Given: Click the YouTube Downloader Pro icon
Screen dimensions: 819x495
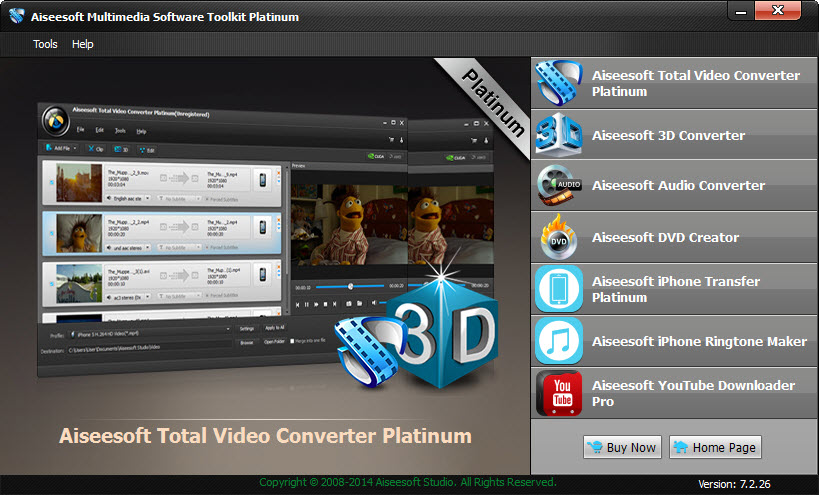Looking at the screenshot, I should tap(558, 393).
